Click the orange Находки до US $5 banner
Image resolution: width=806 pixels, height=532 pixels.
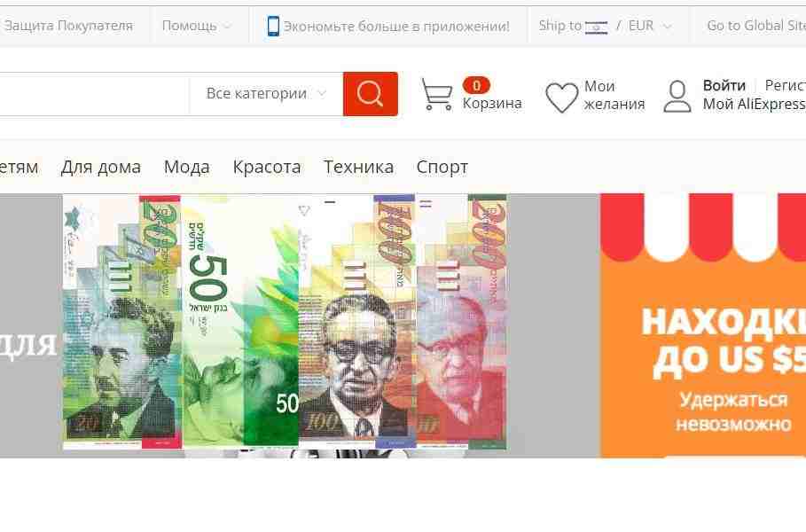tap(703, 325)
